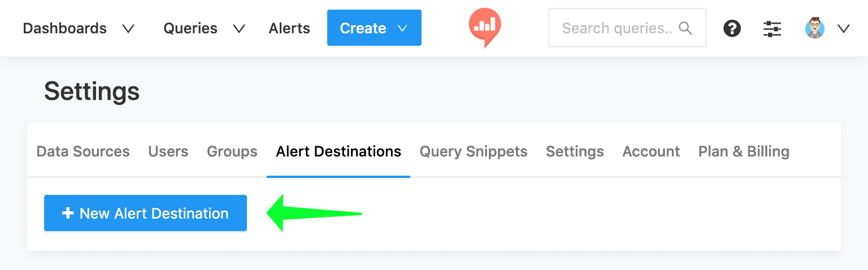Go to the Account tab

click(651, 151)
